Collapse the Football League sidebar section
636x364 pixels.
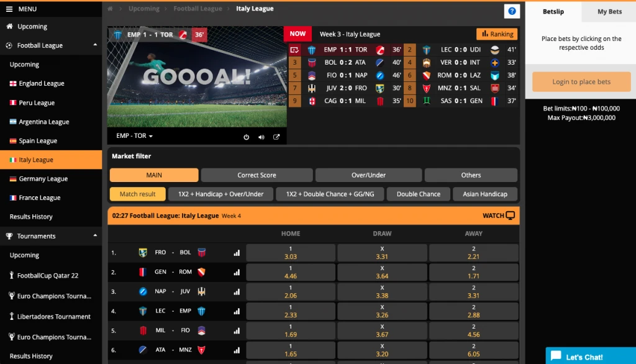(95, 45)
